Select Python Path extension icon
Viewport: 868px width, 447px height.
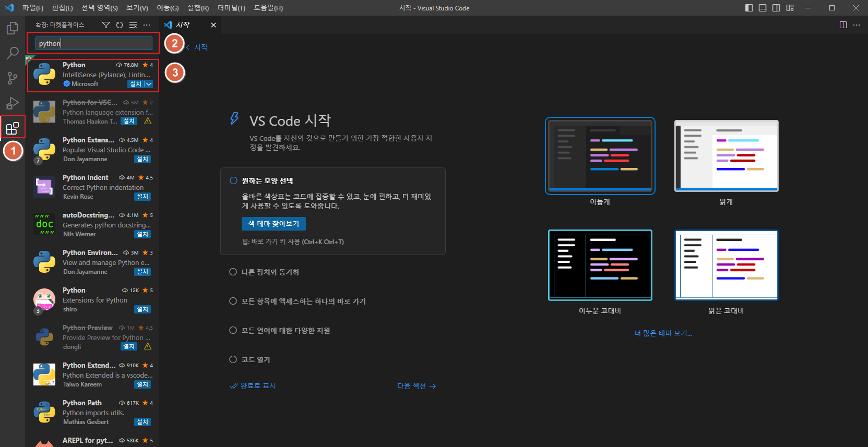(44, 412)
